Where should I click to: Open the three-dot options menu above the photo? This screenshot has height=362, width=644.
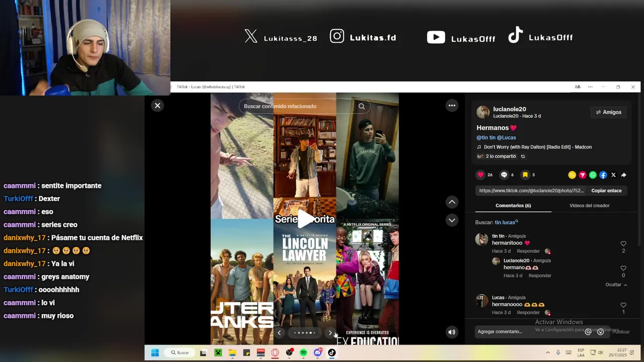pyautogui.click(x=452, y=106)
